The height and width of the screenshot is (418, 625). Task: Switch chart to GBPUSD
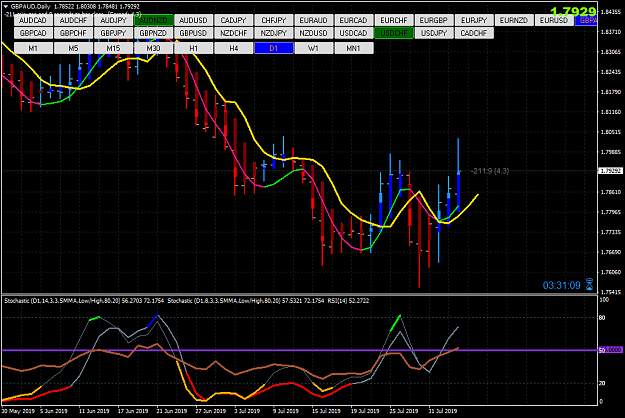click(193, 33)
